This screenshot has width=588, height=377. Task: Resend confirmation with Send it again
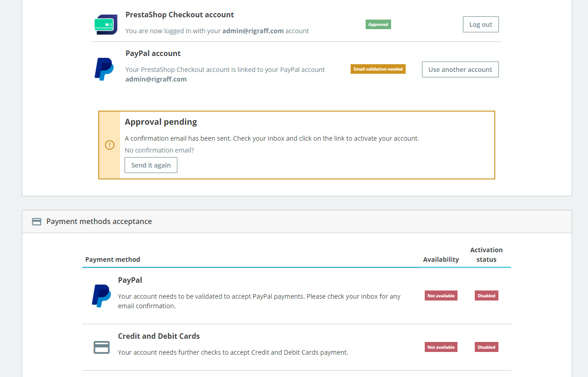click(x=151, y=165)
